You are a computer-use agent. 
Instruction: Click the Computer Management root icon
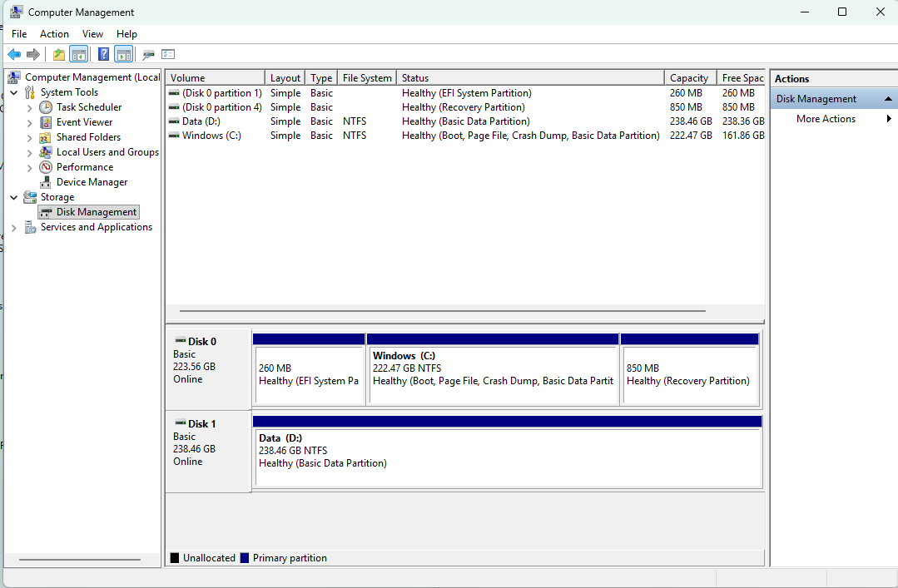coord(14,77)
